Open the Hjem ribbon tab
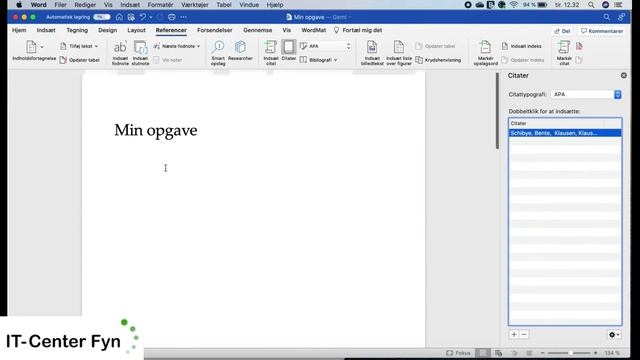The width and height of the screenshot is (640, 360). click(19, 30)
